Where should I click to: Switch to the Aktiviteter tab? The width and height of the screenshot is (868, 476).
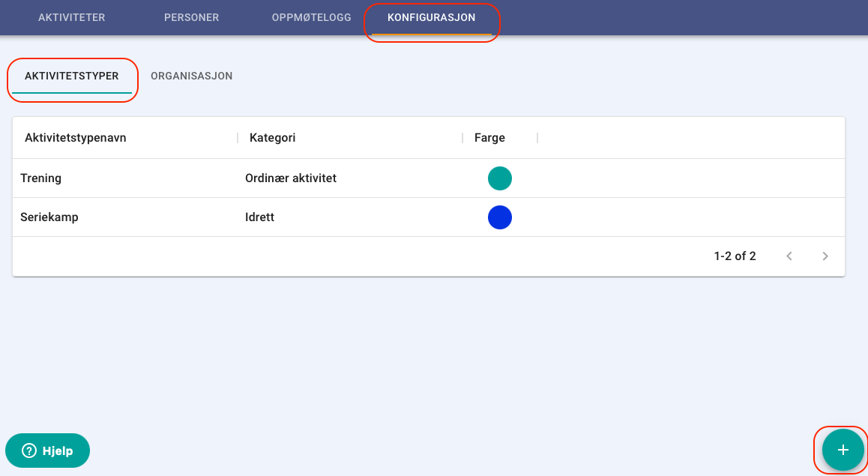tap(71, 18)
